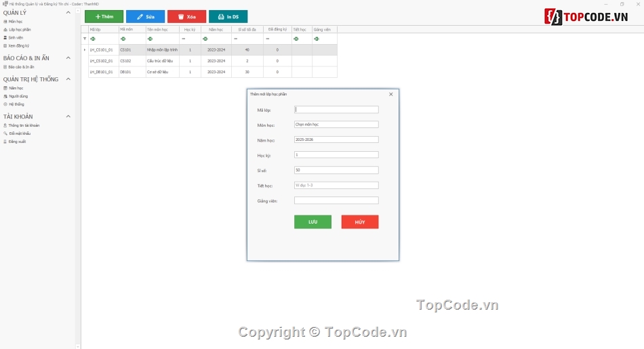Click the Tiết học field with 'Ví dụ' placeholder

(336, 185)
